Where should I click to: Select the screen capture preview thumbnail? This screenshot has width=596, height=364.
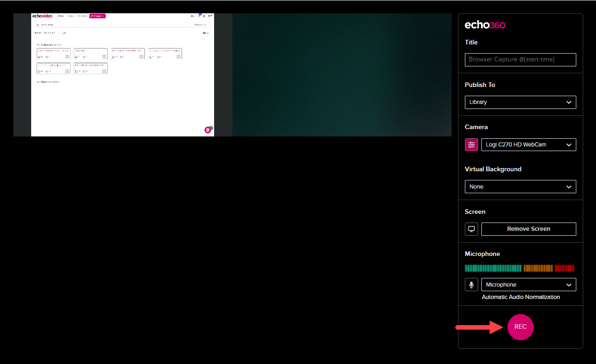coord(123,75)
